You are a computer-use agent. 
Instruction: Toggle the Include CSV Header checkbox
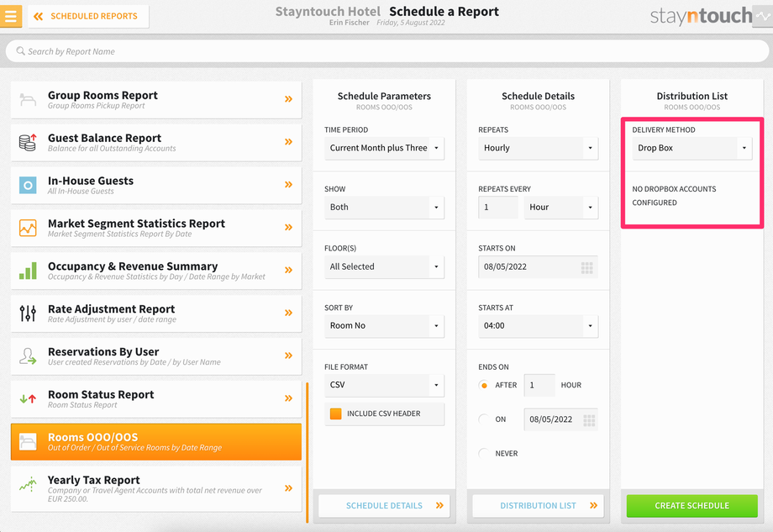click(x=336, y=413)
